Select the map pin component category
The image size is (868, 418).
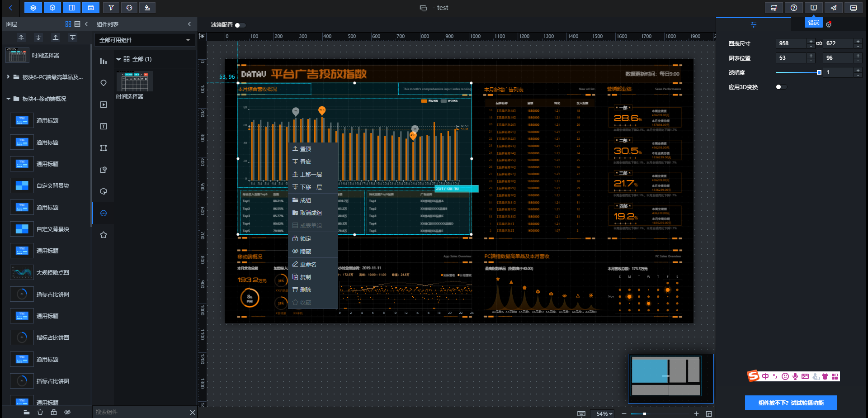tap(104, 83)
